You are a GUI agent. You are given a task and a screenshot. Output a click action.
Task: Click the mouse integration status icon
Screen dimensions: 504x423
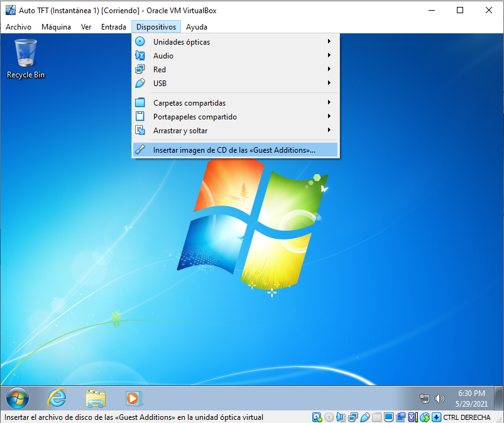(x=425, y=417)
